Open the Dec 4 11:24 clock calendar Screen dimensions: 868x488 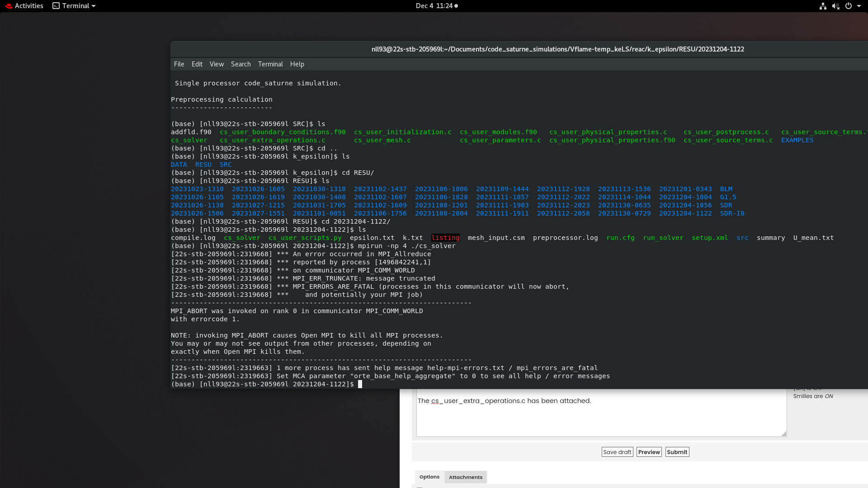pyautogui.click(x=434, y=6)
